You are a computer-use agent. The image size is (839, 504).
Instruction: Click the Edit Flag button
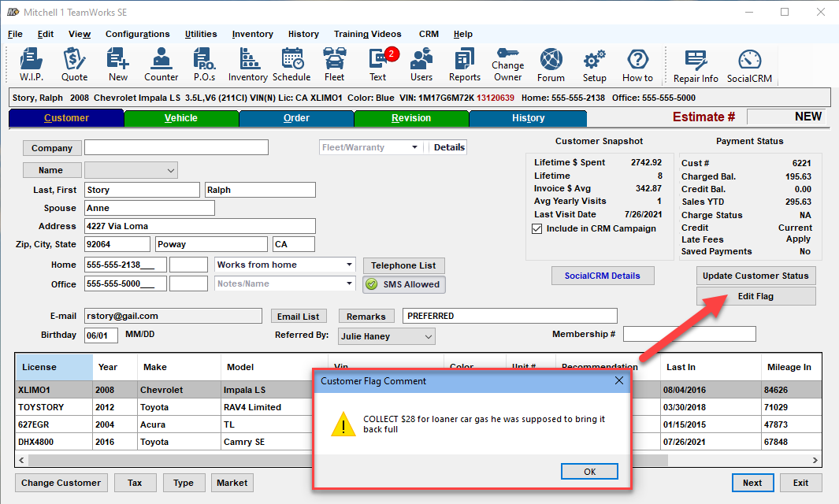click(x=755, y=297)
